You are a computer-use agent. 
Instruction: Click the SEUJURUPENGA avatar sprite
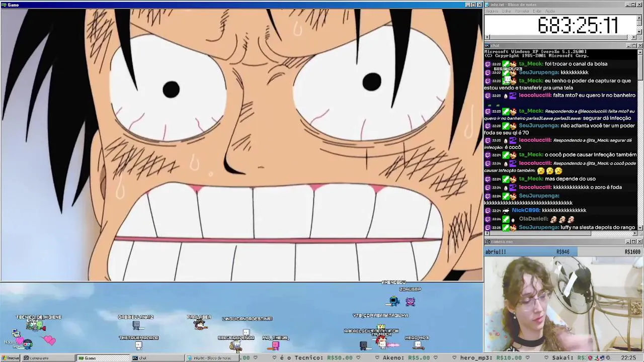coord(235,345)
